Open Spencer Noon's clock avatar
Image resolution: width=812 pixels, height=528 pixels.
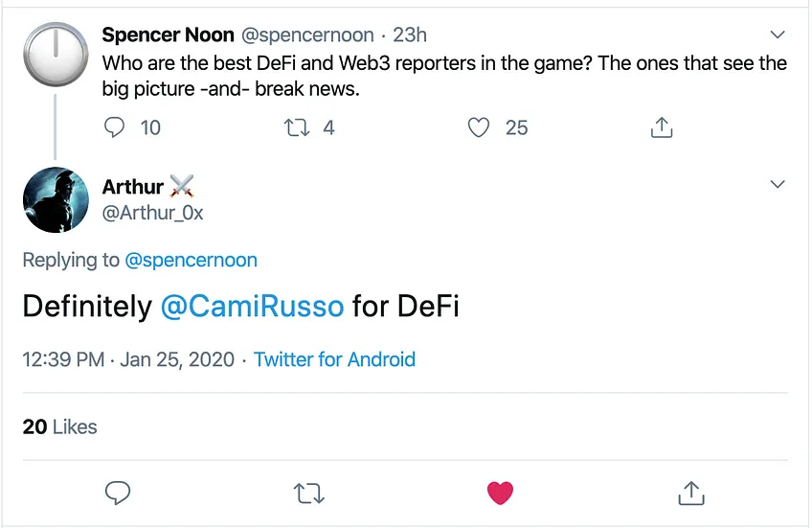tap(56, 54)
